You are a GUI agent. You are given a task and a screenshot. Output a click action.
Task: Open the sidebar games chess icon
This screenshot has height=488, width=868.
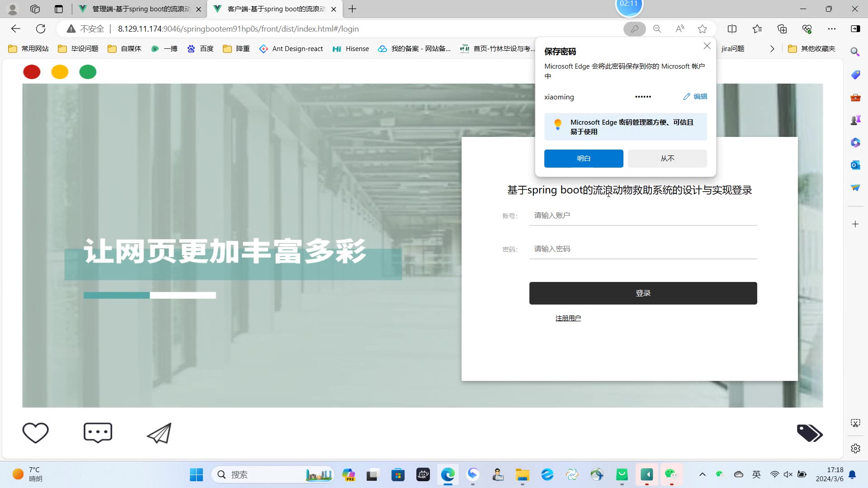(x=855, y=120)
